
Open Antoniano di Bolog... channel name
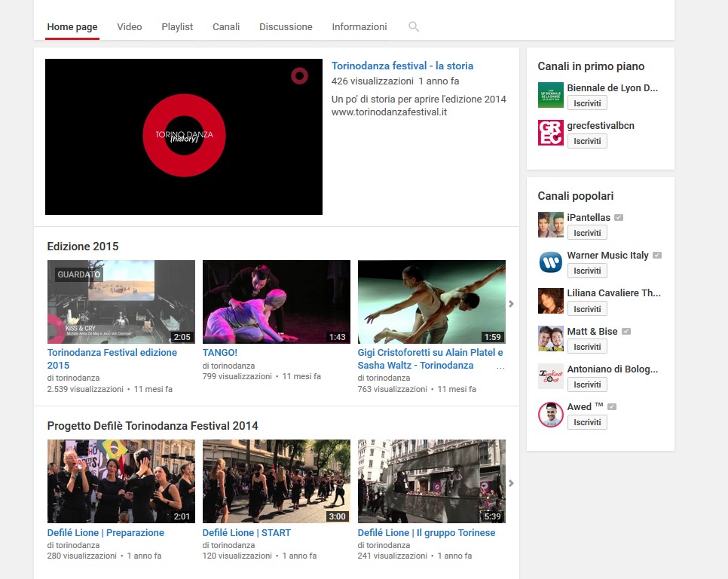coord(613,369)
